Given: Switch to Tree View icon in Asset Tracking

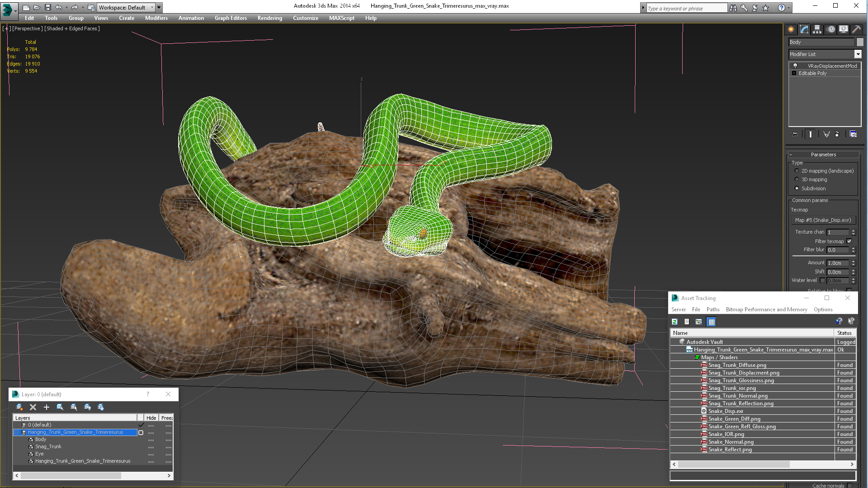Looking at the screenshot, I should click(x=699, y=322).
